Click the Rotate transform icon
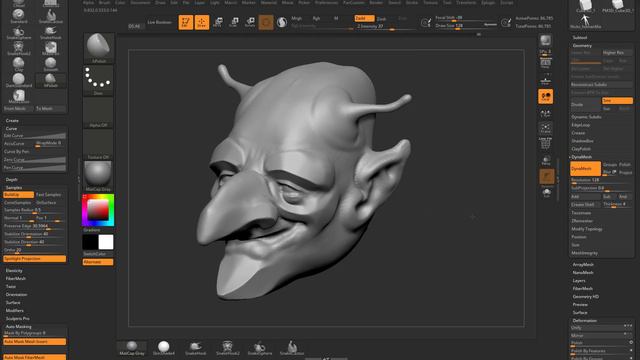Screen dimensions: 640x360 point(250,22)
